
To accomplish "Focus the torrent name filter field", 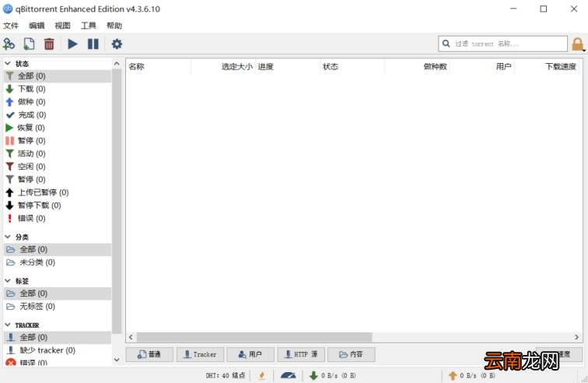I will pos(502,44).
